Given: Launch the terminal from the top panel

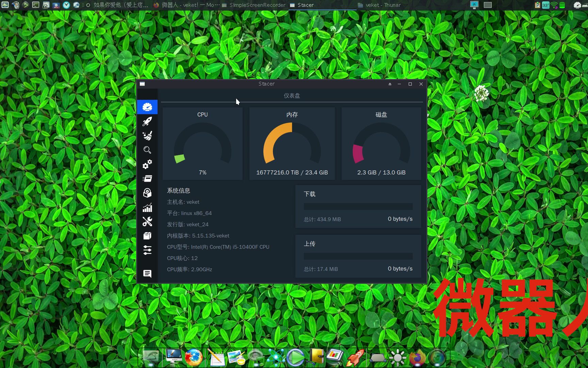Looking at the screenshot, I should pos(36,5).
